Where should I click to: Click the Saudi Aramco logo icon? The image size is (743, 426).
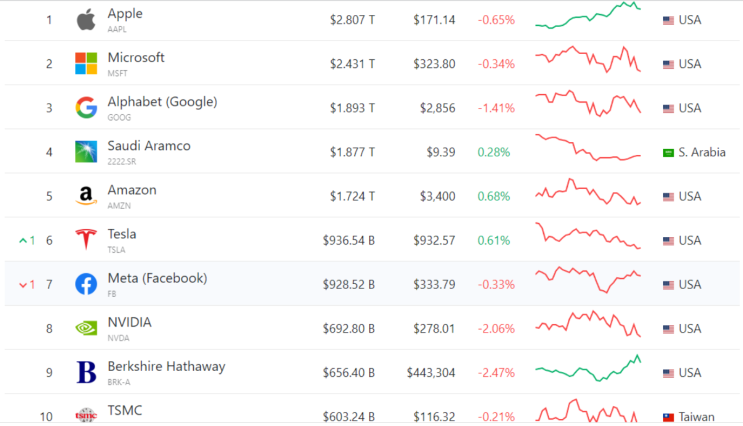(x=86, y=152)
